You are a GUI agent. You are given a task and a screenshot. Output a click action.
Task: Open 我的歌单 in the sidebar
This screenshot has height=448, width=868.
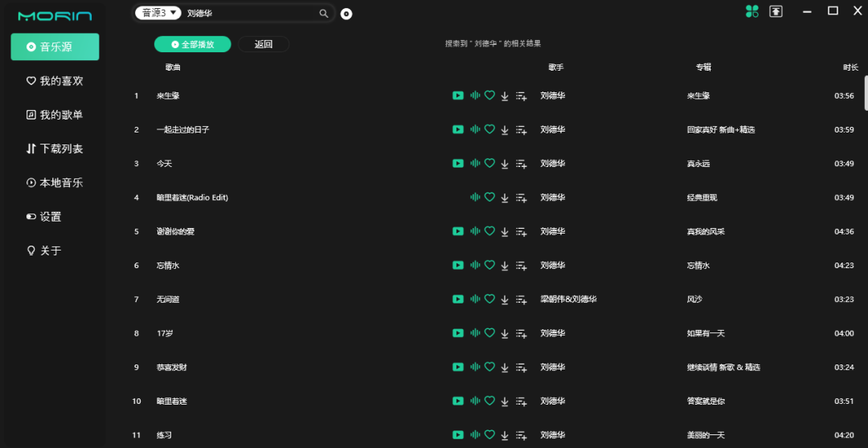pyautogui.click(x=55, y=115)
